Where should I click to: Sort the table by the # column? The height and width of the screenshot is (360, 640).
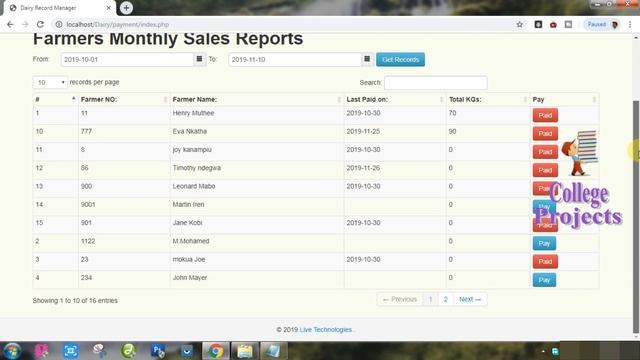[55, 99]
